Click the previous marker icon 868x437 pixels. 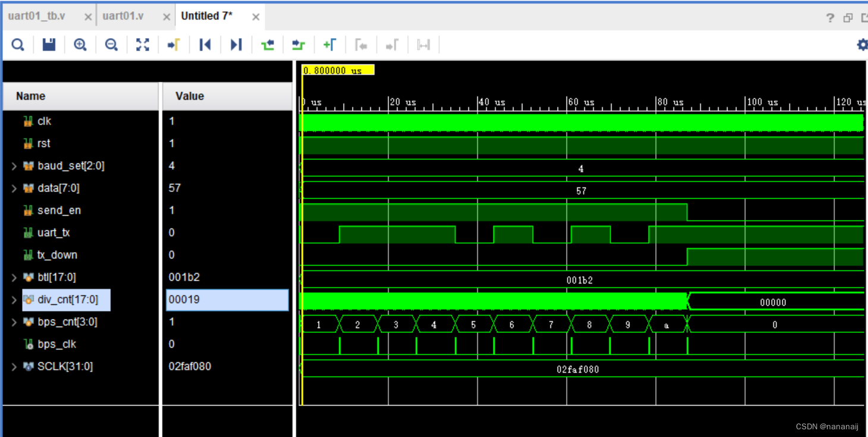tap(360, 45)
